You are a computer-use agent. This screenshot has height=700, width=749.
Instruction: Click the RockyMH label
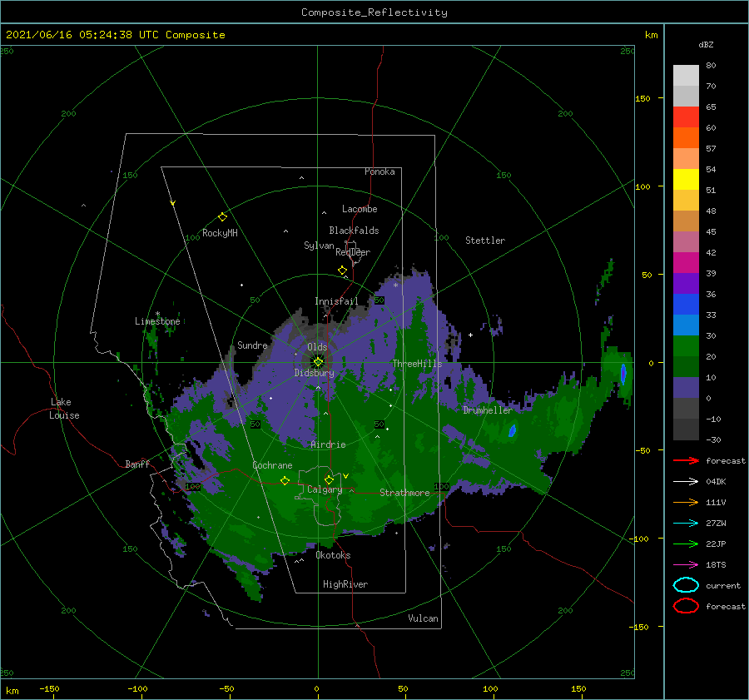click(220, 233)
